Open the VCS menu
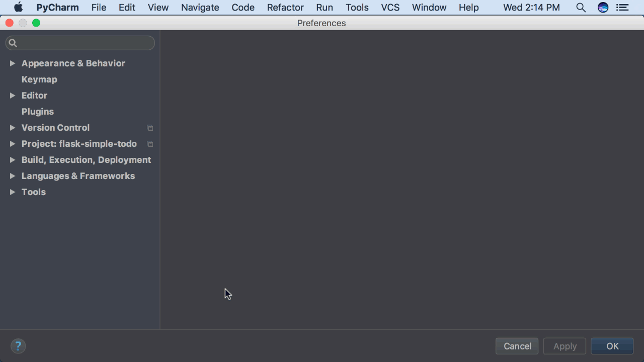This screenshot has height=362, width=644. click(390, 8)
